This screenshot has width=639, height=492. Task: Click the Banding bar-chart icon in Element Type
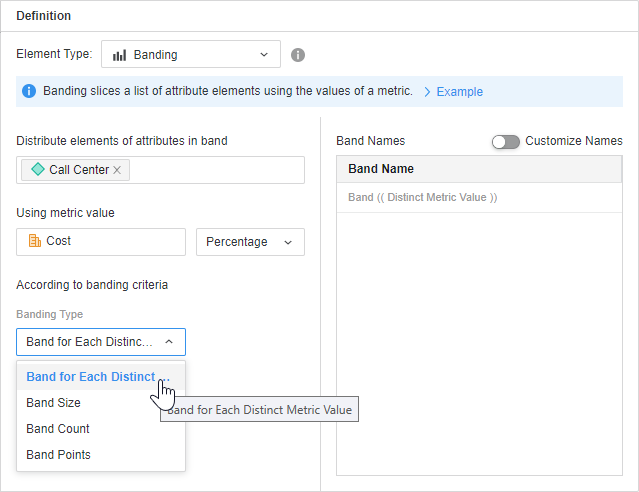point(119,55)
